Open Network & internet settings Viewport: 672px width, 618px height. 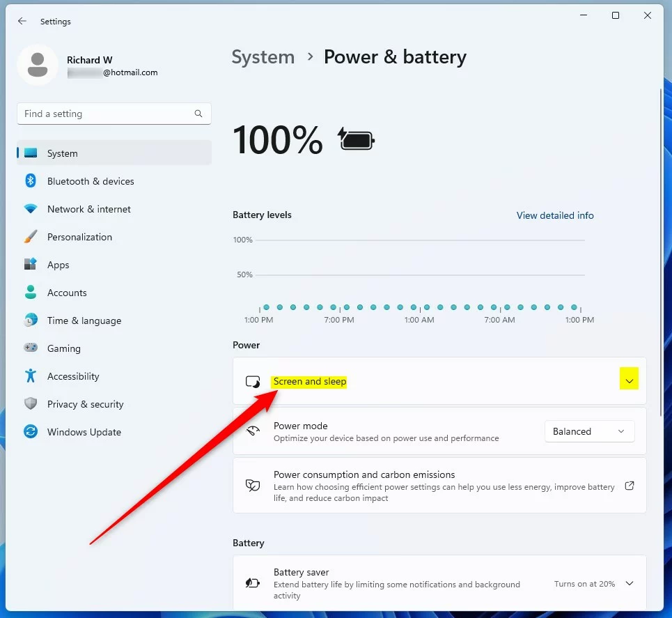[114, 209]
